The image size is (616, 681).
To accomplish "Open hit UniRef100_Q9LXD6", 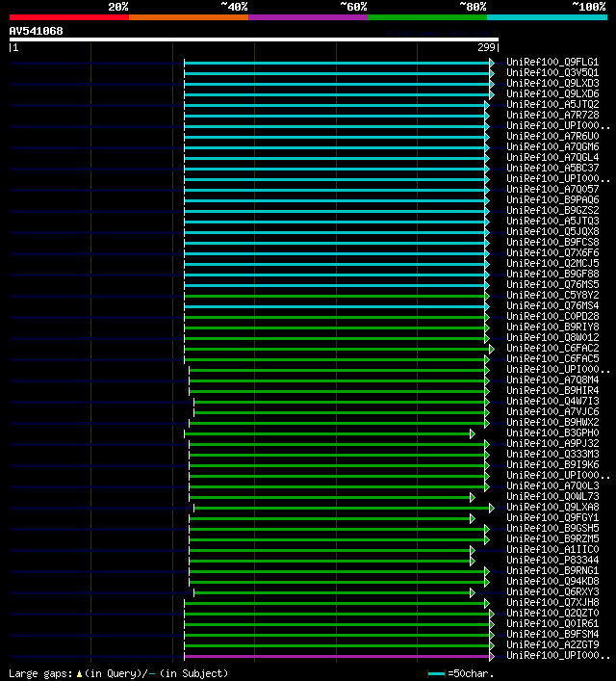I will [x=552, y=93].
